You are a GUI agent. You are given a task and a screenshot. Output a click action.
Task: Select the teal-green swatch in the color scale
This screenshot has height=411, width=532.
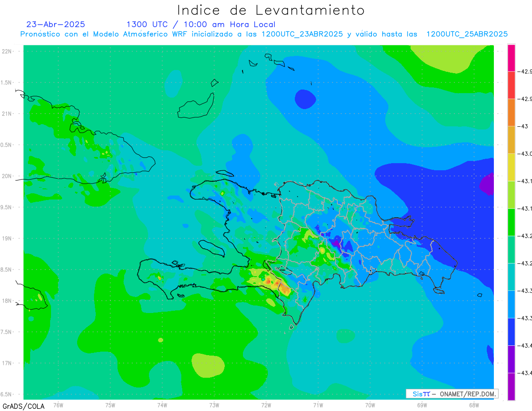pyautogui.click(x=511, y=250)
